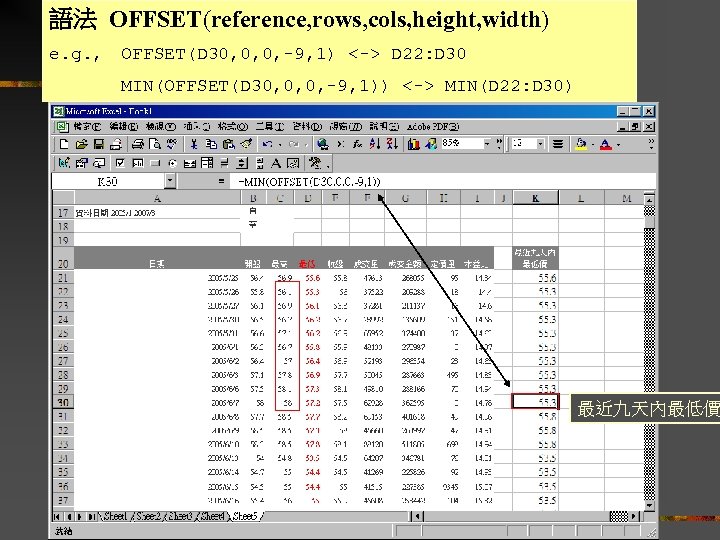720x540 pixels.
Task: Click the Copy icon
Action: pyautogui.click(x=211, y=144)
